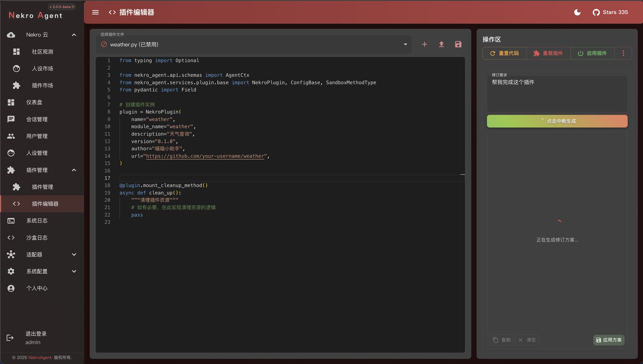This screenshot has width=643, height=364.
Task: Open 插件市场 in sidebar
Action: (42, 85)
